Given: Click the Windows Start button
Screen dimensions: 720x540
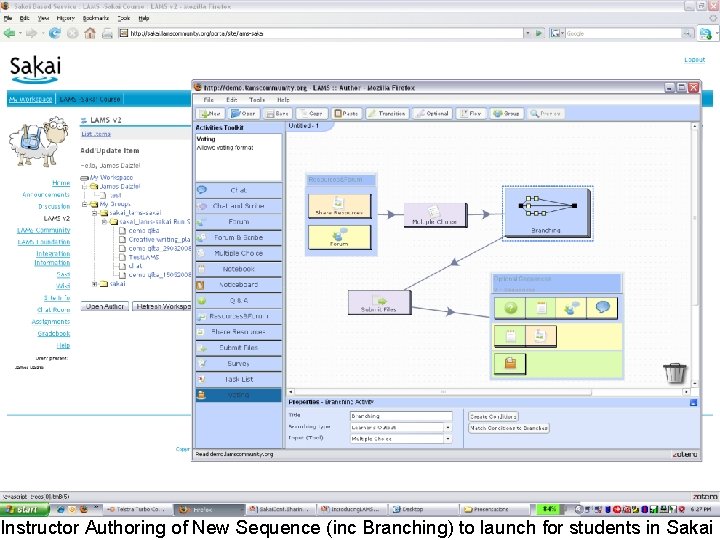Looking at the screenshot, I should [x=24, y=509].
